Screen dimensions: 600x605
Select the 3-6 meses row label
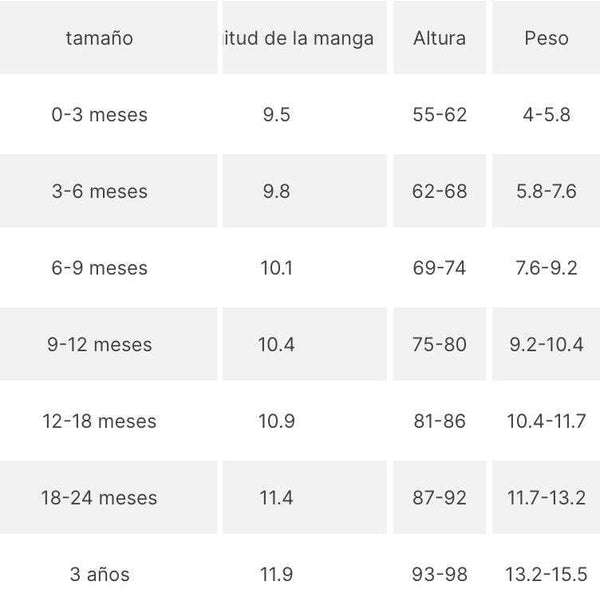pyautogui.click(x=100, y=191)
